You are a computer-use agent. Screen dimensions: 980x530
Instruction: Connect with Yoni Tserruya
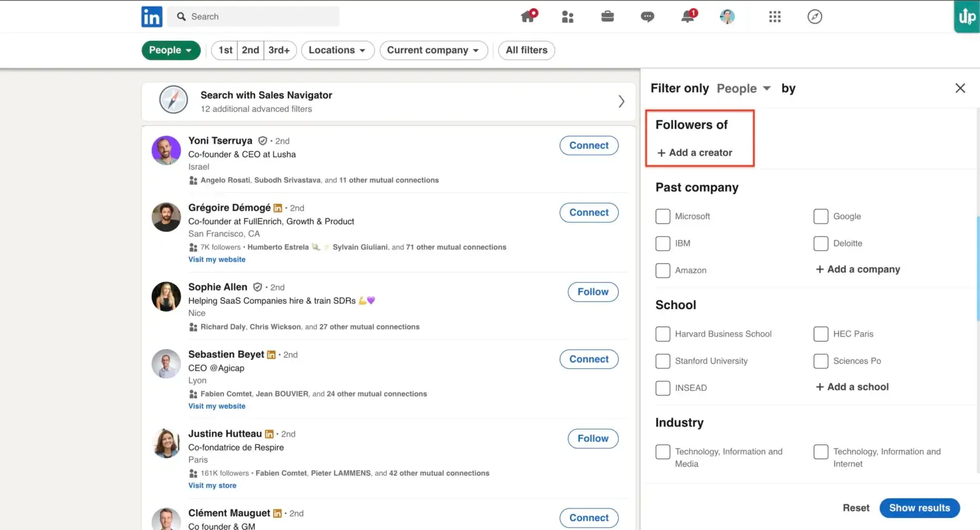[589, 146]
